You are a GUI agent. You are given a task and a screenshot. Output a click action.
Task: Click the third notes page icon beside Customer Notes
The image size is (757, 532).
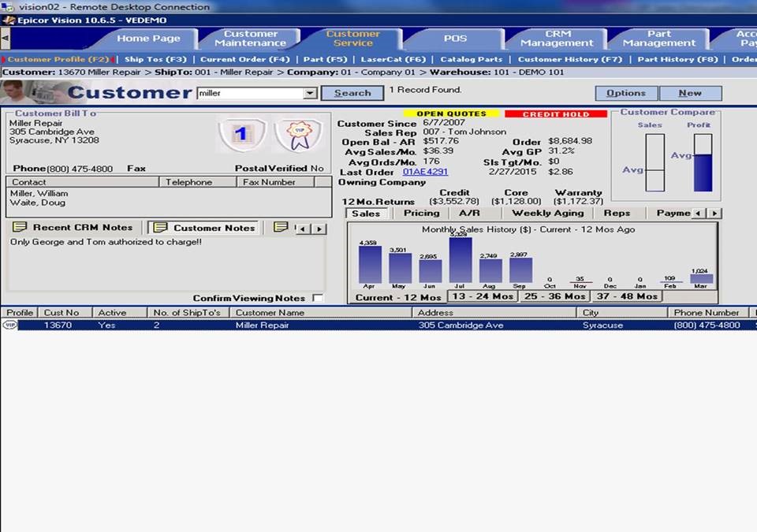click(x=280, y=227)
